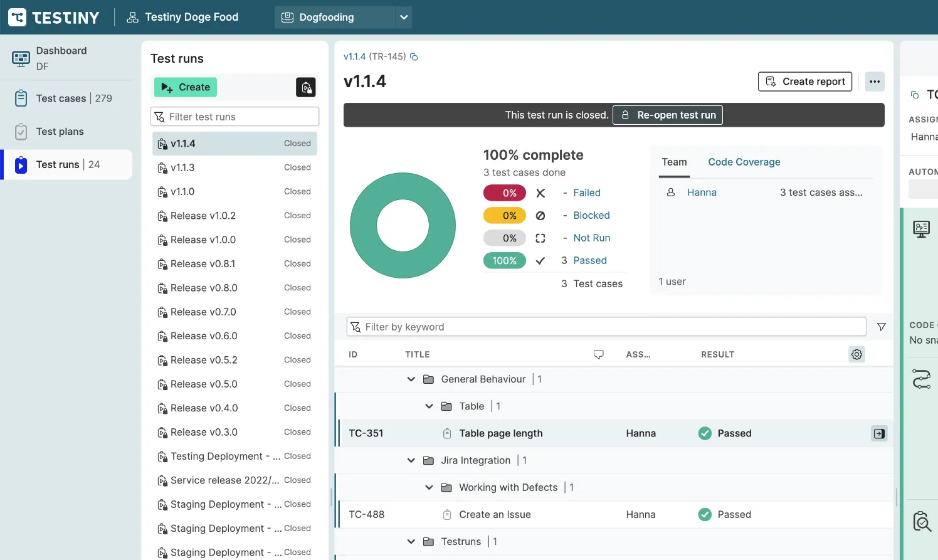Open the three-dots more options menu
This screenshot has height=560, width=938.
(875, 82)
